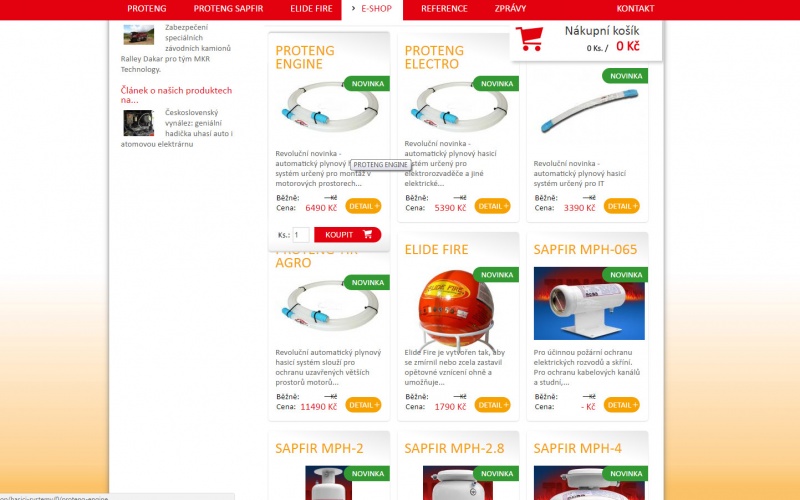Screen dimensions: 800x500
Task: Click NOVINKA badge on ELIDE FIRE product
Action: point(496,274)
